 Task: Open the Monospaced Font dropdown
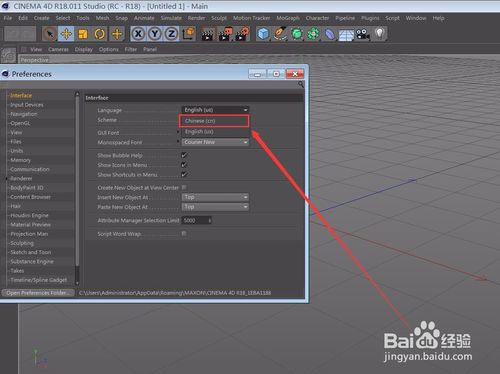215,142
